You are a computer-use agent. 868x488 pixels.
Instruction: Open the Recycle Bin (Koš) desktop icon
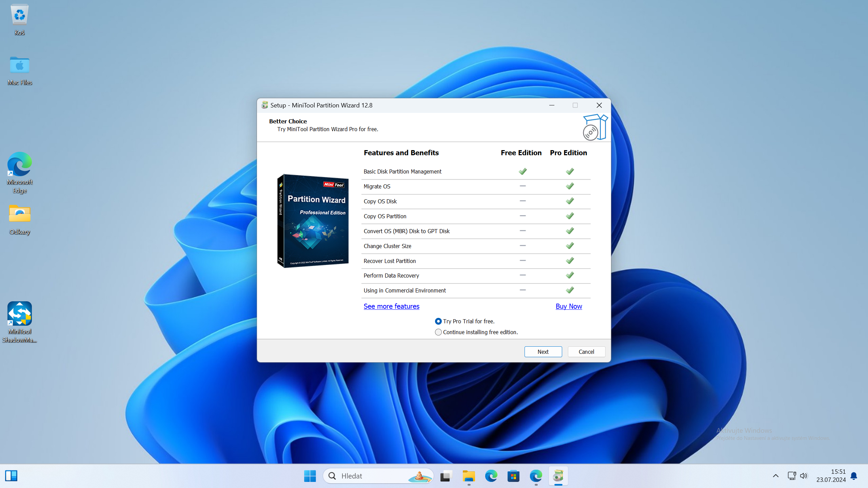click(x=19, y=15)
